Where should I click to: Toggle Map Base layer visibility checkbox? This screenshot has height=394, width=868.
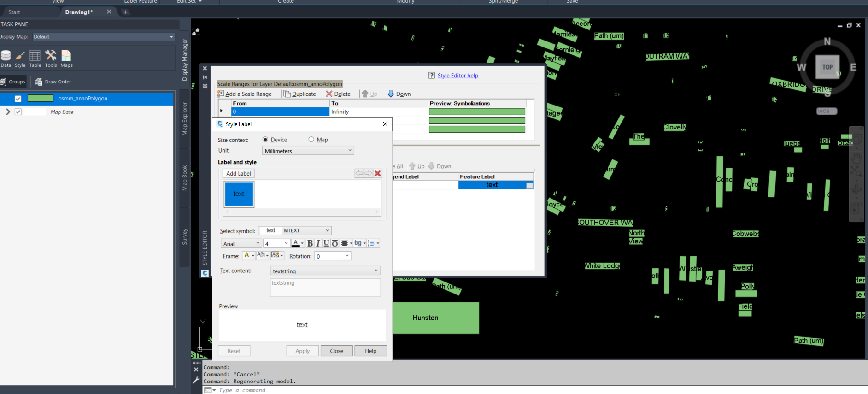[18, 112]
